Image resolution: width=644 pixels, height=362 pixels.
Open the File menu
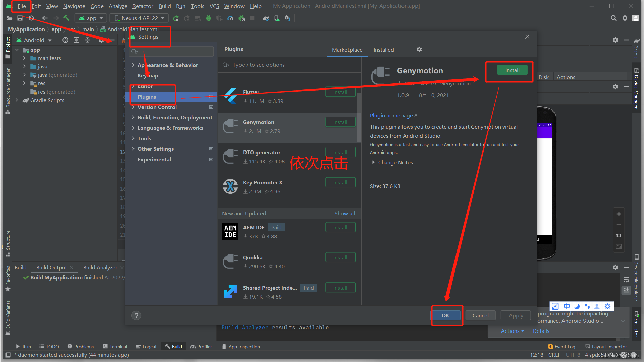coord(22,6)
